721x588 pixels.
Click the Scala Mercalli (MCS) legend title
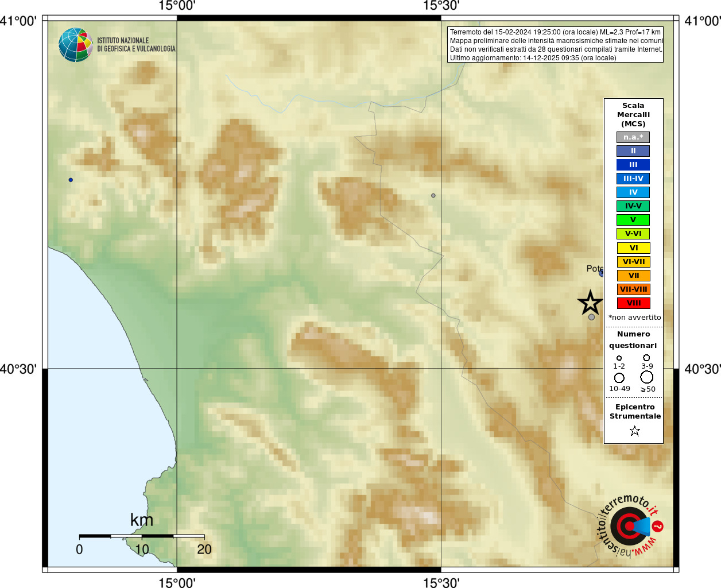633,115
